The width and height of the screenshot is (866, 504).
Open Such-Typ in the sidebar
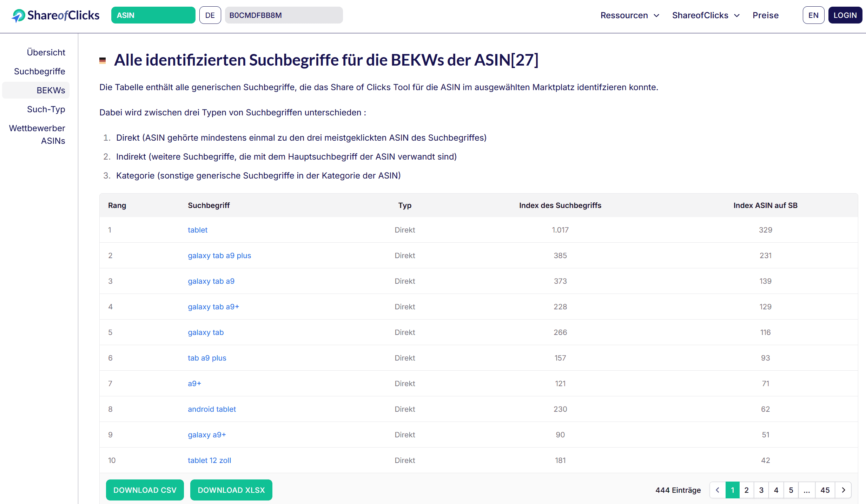click(x=46, y=109)
